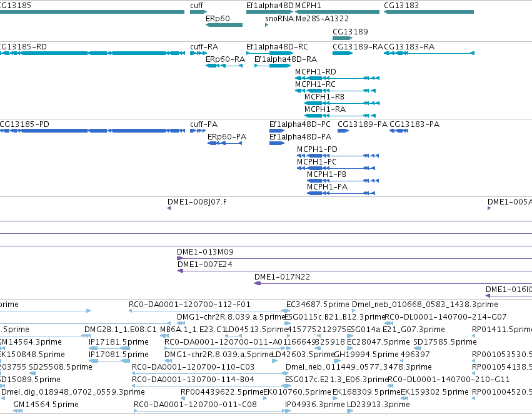Select the MCPH1-RA transcript label
The image size is (532, 414).
pos(325,109)
